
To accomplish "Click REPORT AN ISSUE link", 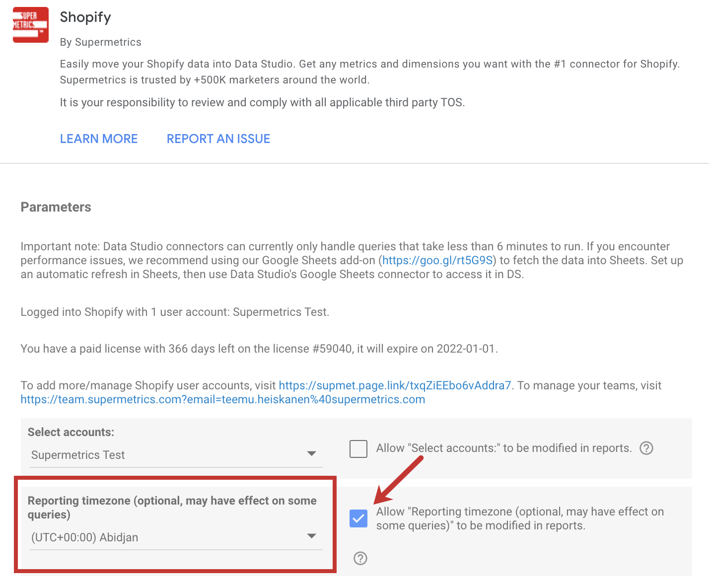I will 218,139.
